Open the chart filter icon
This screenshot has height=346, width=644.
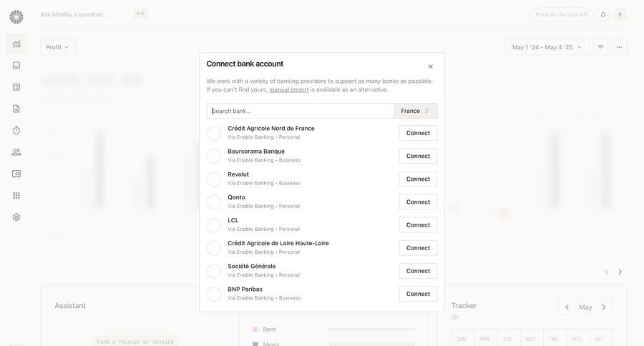pyautogui.click(x=600, y=47)
